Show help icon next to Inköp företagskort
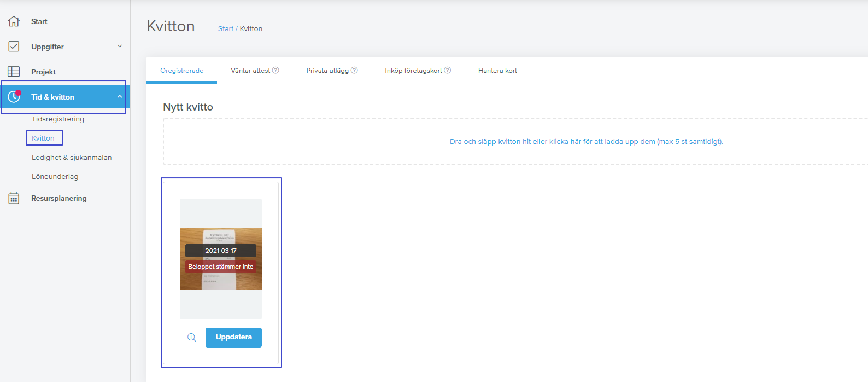 pos(447,70)
